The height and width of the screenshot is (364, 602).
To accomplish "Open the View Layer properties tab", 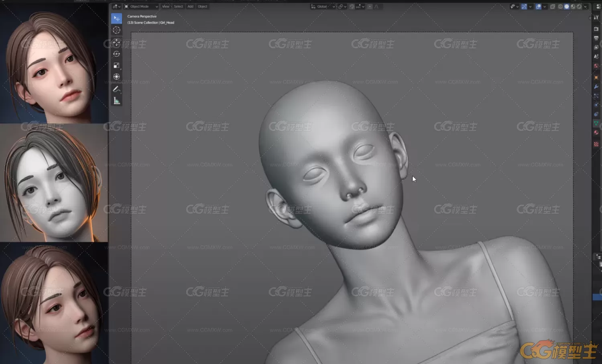I will coord(596,47).
